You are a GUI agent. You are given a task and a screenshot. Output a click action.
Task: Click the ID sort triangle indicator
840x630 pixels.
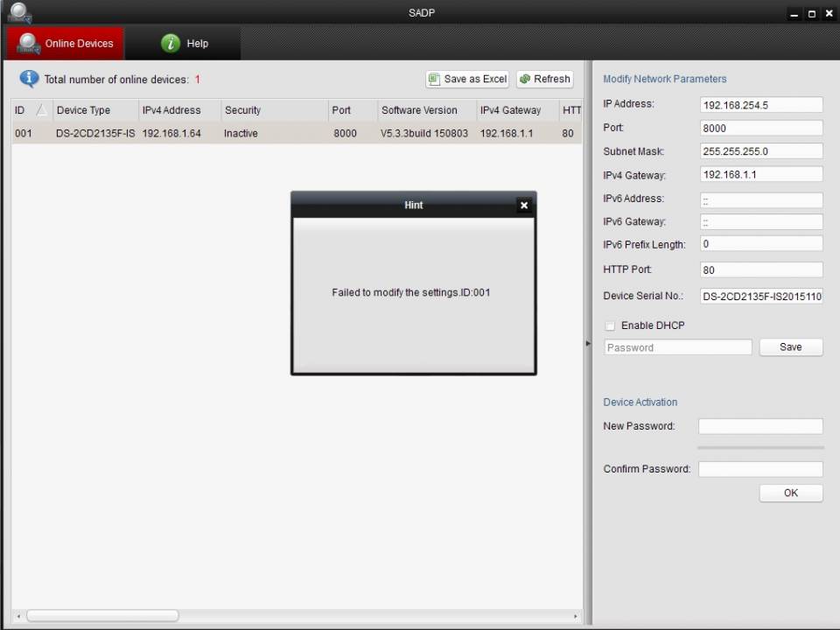click(x=41, y=110)
